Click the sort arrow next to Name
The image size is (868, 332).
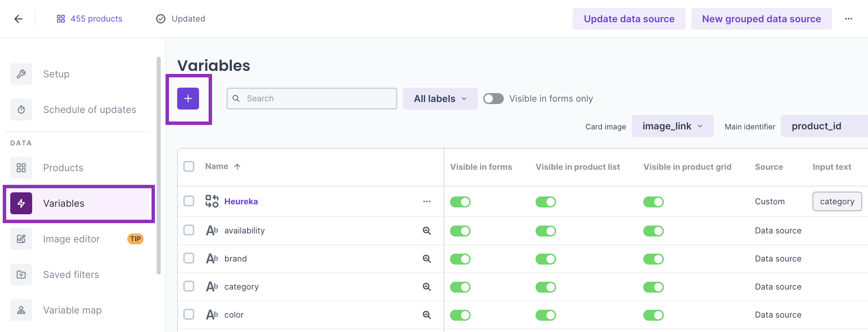(x=237, y=167)
